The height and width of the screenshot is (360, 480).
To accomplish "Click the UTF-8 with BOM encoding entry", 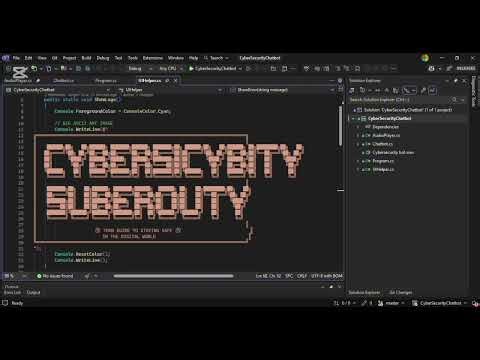I will 327,276.
